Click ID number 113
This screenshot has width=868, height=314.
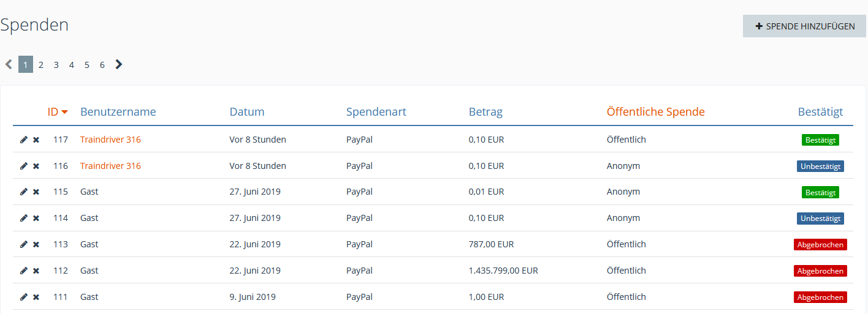click(61, 244)
